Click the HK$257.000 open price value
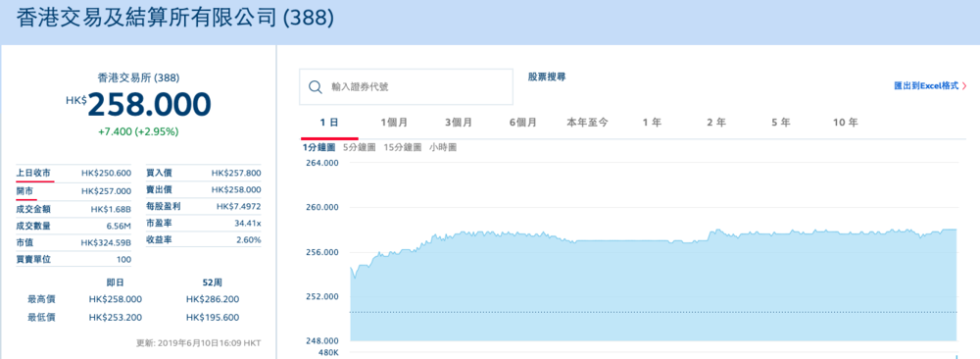980x359 pixels. 106,190
